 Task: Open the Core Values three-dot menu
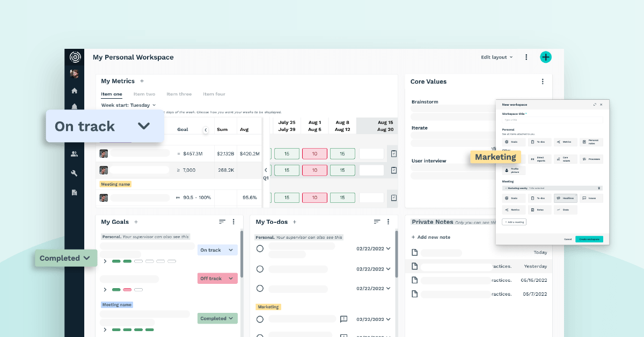(543, 82)
